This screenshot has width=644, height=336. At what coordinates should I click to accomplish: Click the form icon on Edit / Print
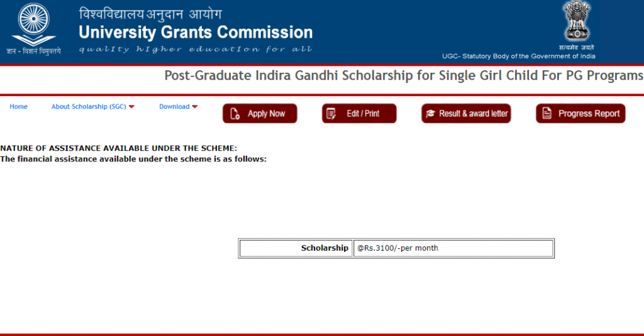pyautogui.click(x=331, y=114)
